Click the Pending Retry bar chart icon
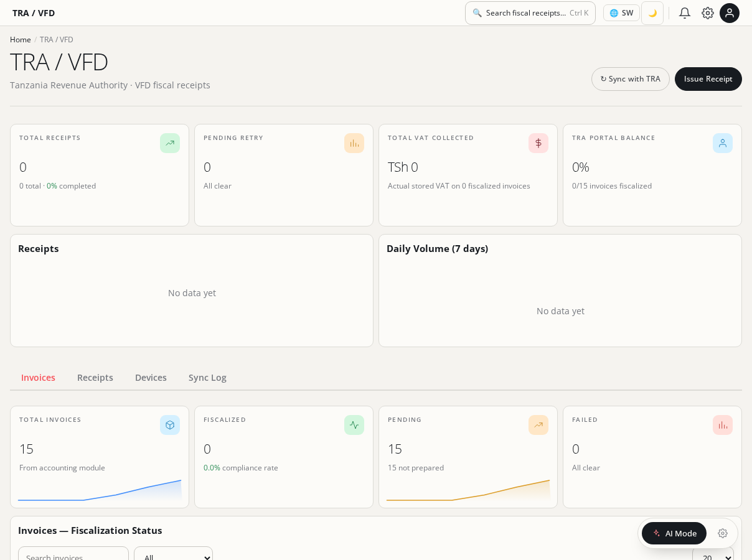752x560 pixels. [354, 143]
